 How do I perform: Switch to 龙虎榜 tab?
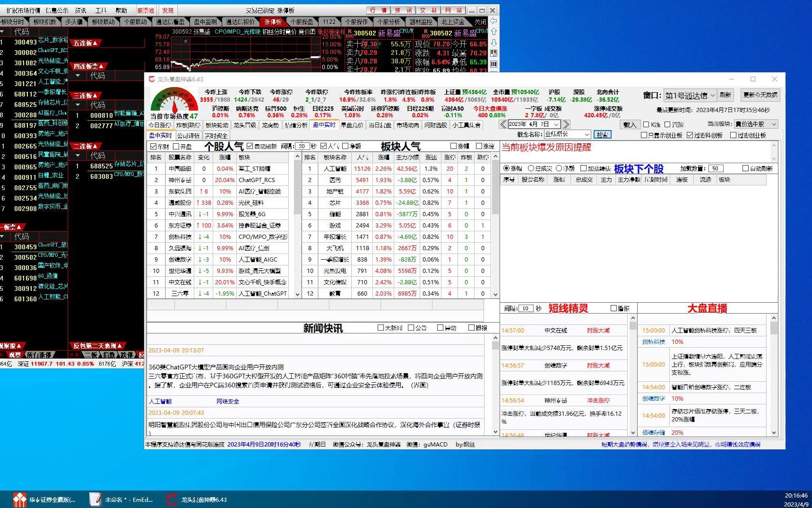point(270,125)
